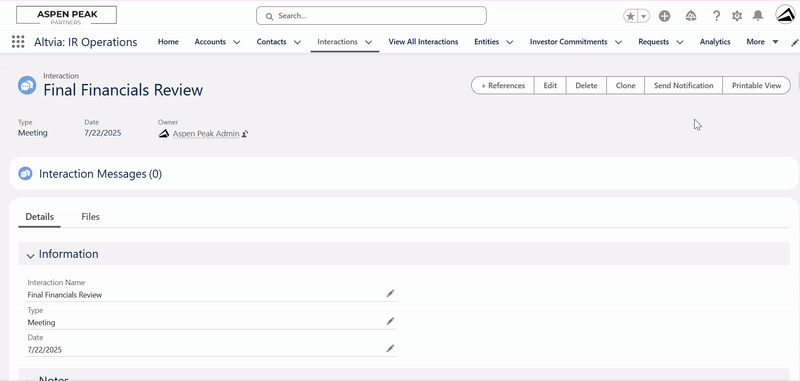Open the Accounts tab

coord(210,42)
